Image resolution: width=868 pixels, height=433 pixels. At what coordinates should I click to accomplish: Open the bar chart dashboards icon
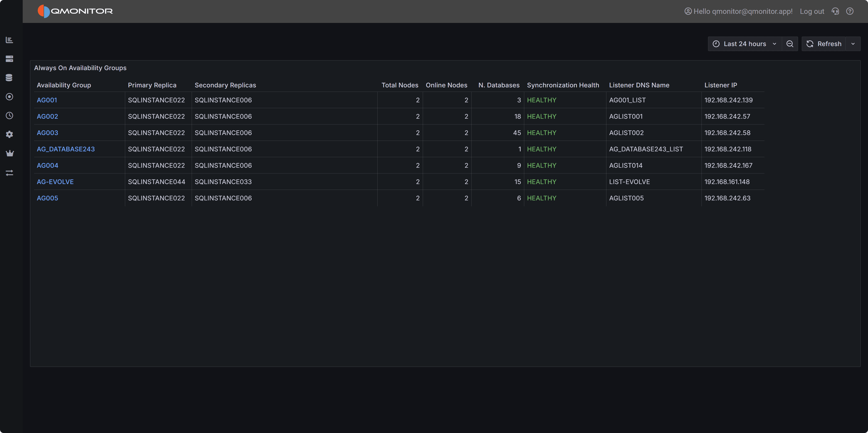tap(10, 40)
